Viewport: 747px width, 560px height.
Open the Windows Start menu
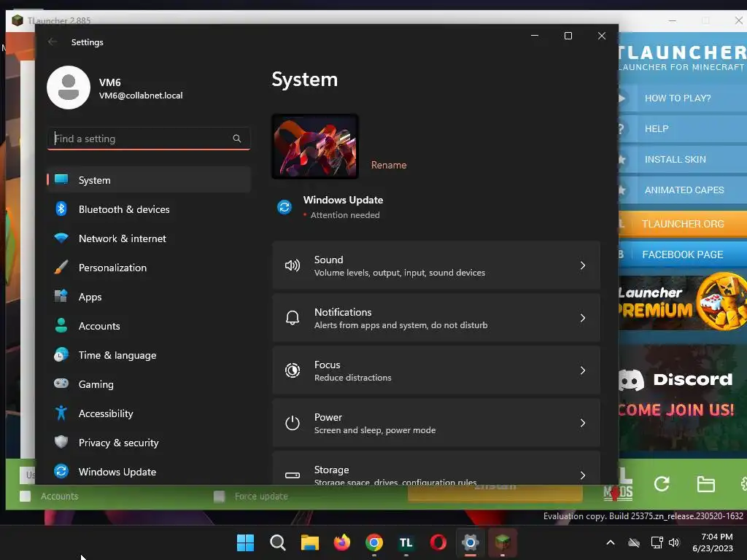click(245, 542)
